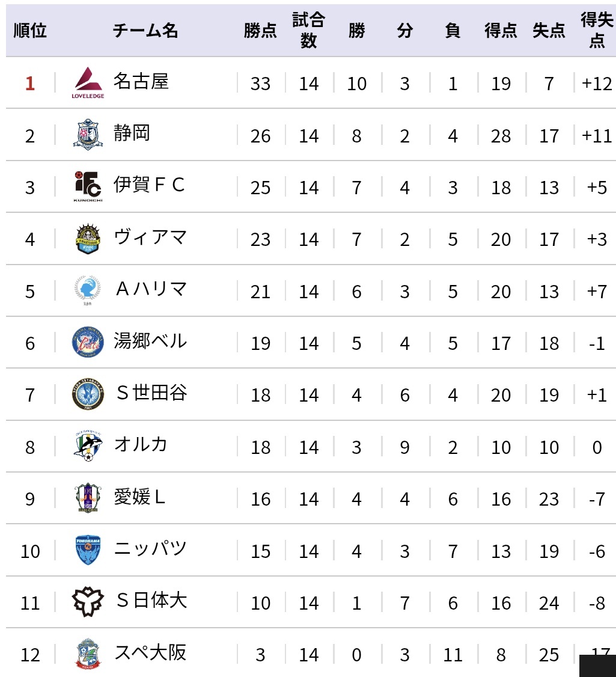Screen dimensions: 616x677
Task: Select the オルカ team name text
Action: (141, 444)
